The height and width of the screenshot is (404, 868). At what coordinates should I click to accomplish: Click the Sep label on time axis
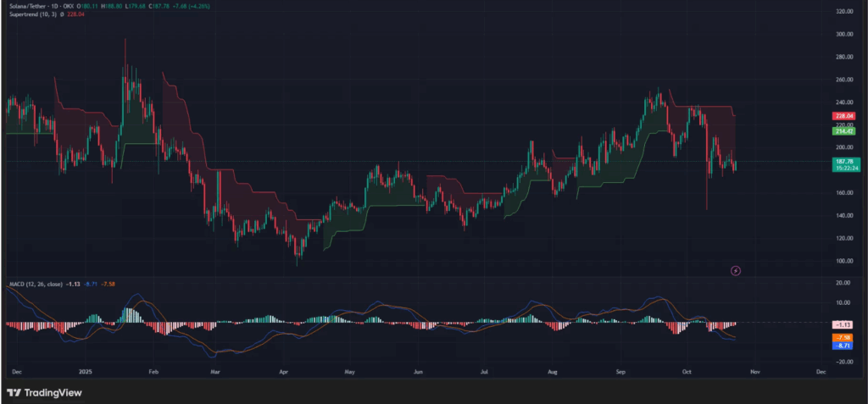tap(620, 372)
